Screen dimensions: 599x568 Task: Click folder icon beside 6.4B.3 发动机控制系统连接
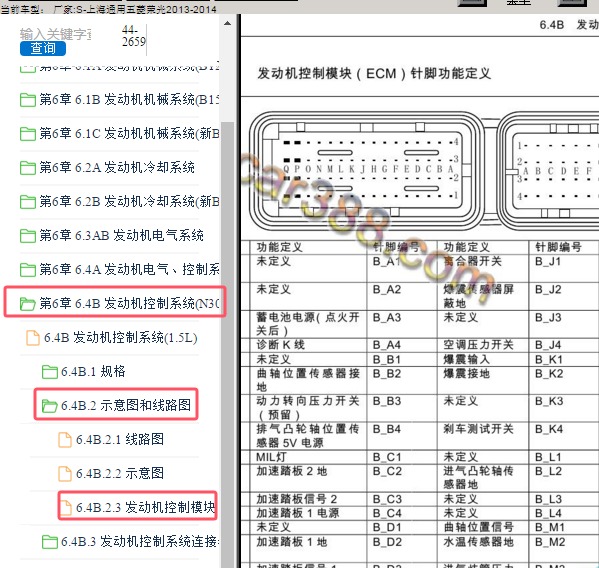pyautogui.click(x=50, y=542)
